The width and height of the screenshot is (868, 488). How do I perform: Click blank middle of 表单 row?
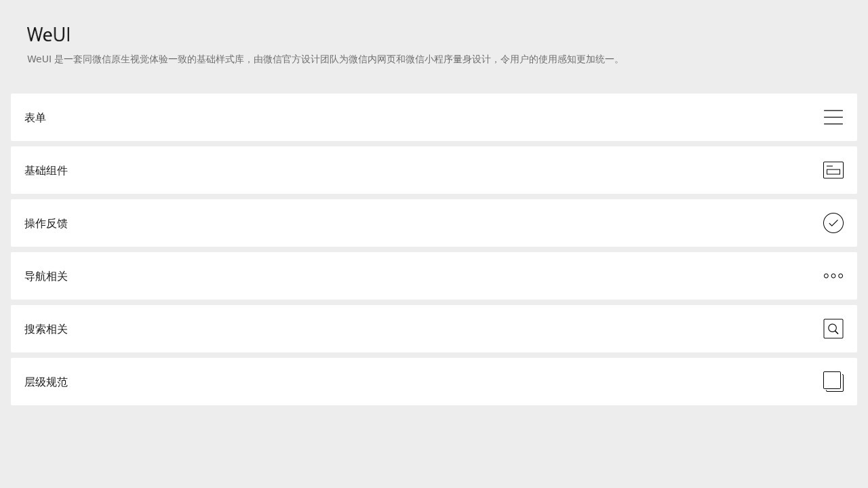click(x=434, y=117)
